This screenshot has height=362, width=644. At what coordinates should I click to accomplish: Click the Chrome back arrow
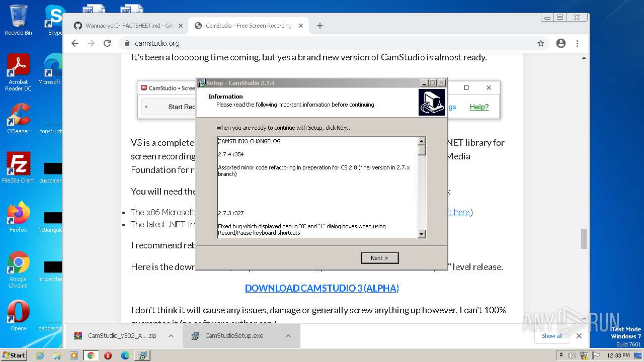click(75, 43)
